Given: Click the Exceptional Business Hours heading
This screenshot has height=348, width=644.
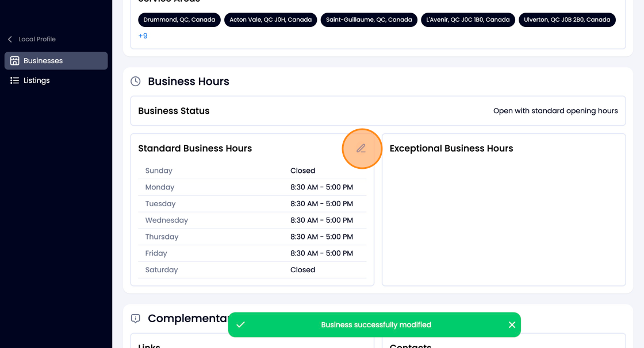Looking at the screenshot, I should point(451,149).
